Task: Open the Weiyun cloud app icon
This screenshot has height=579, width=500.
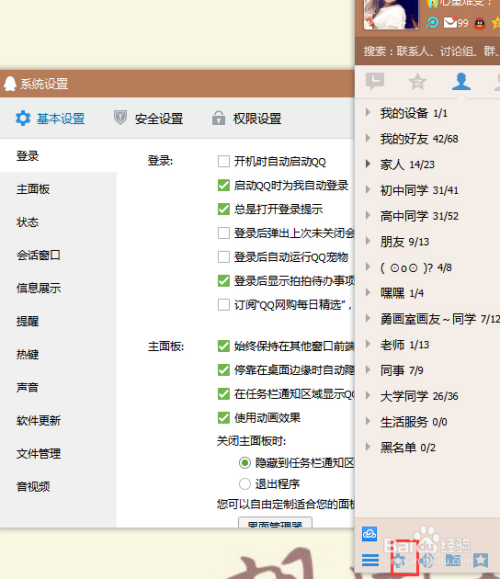Action: coord(369,534)
